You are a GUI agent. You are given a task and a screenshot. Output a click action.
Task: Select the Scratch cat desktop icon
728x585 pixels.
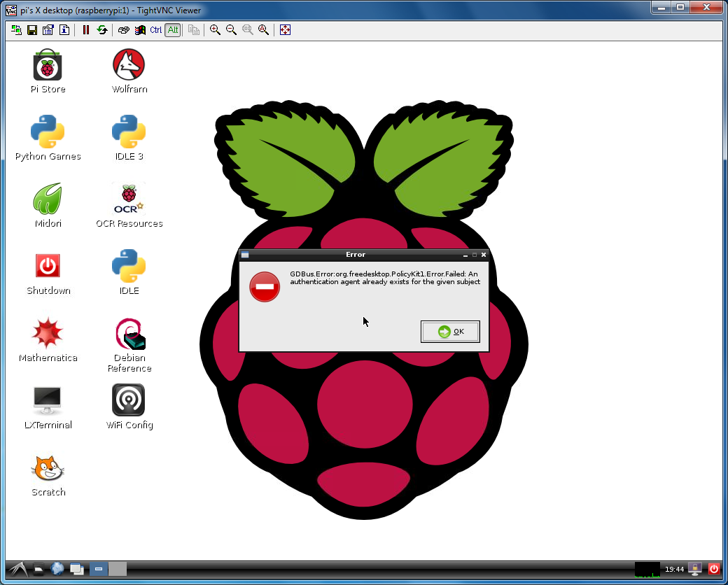click(48, 475)
